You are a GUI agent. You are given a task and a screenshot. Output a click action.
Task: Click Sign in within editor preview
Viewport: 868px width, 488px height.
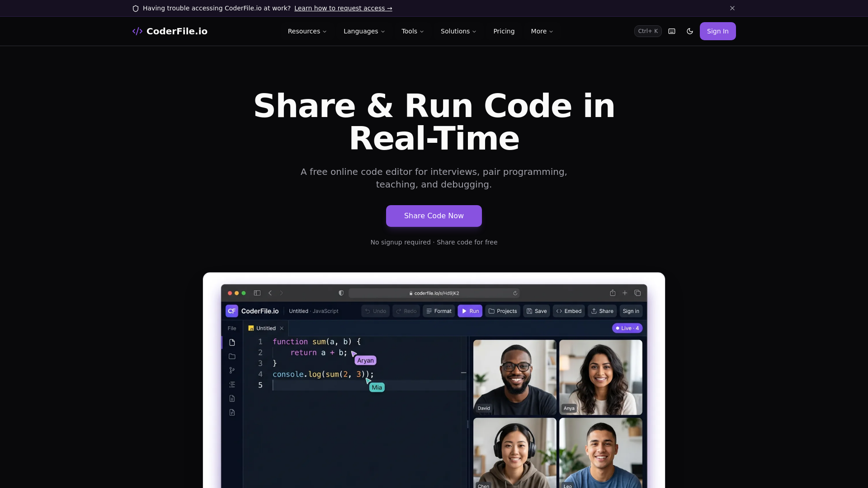[x=631, y=311]
